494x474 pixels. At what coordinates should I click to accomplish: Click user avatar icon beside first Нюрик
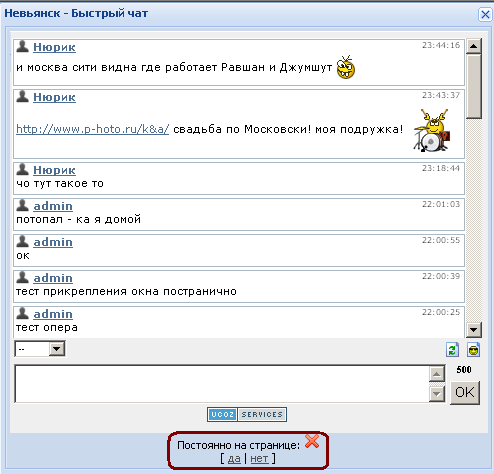[22, 46]
